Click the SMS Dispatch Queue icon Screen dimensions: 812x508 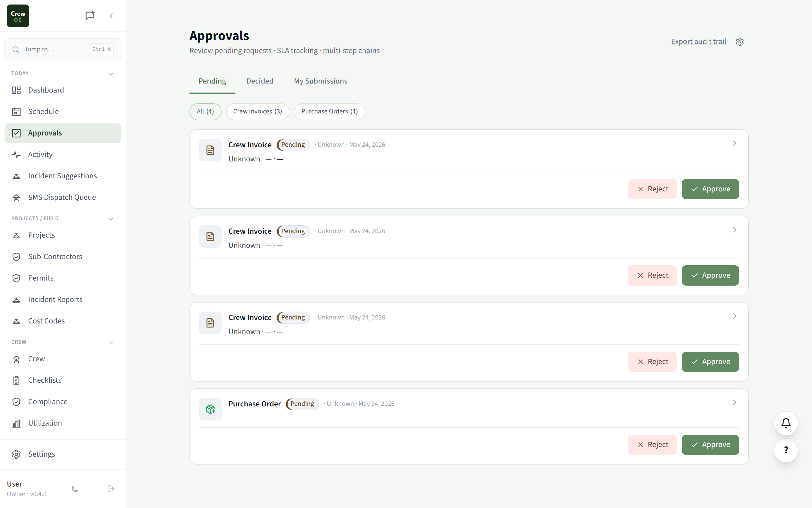click(16, 198)
